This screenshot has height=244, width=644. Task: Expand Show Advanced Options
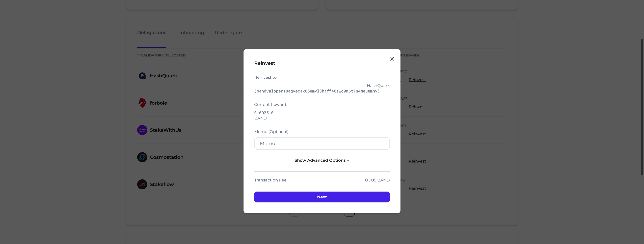[320, 160]
